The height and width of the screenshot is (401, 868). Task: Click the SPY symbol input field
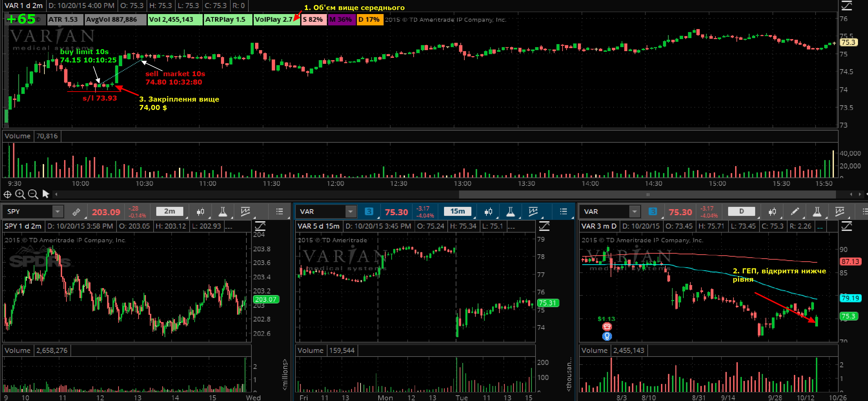(28, 212)
